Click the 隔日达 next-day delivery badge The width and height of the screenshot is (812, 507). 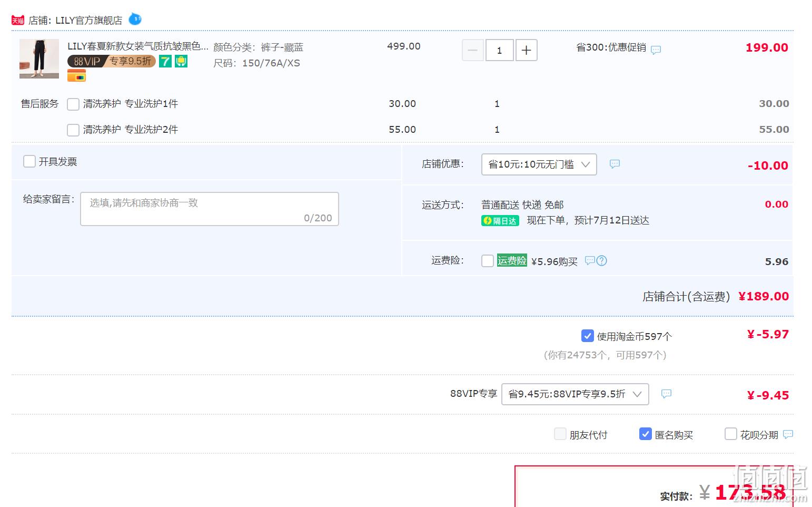500,221
